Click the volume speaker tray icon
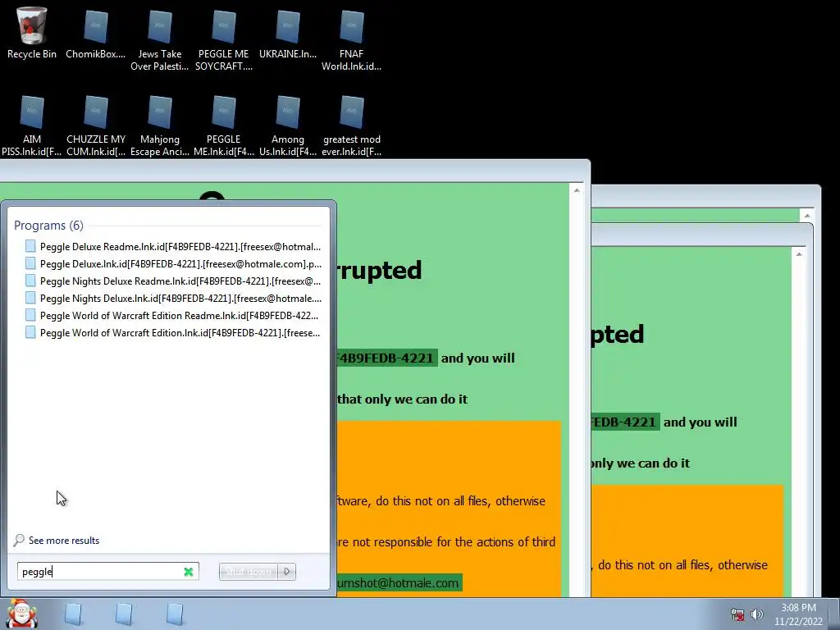This screenshot has height=630, width=840. click(756, 614)
